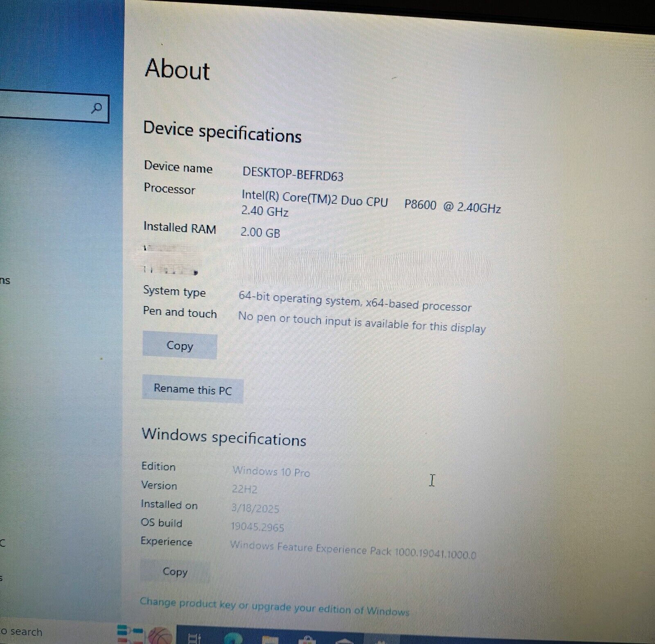Open Task View from the taskbar
The width and height of the screenshot is (655, 644).
click(194, 638)
